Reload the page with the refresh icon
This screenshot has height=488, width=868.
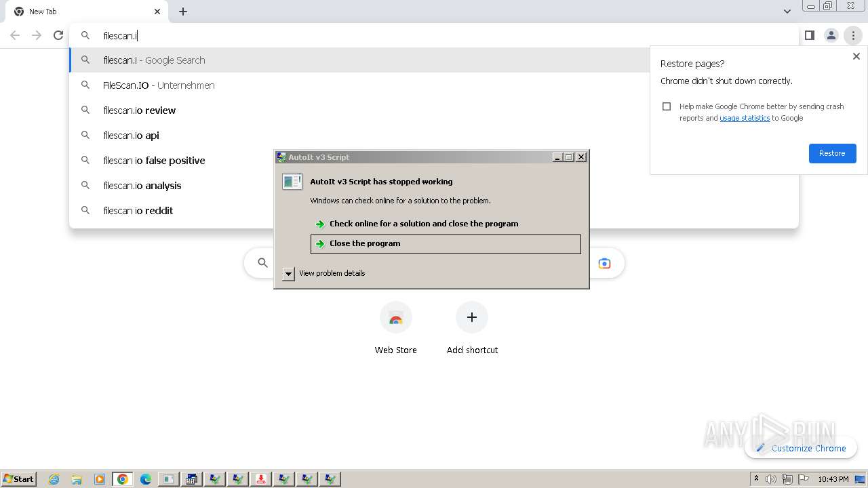tap(58, 35)
